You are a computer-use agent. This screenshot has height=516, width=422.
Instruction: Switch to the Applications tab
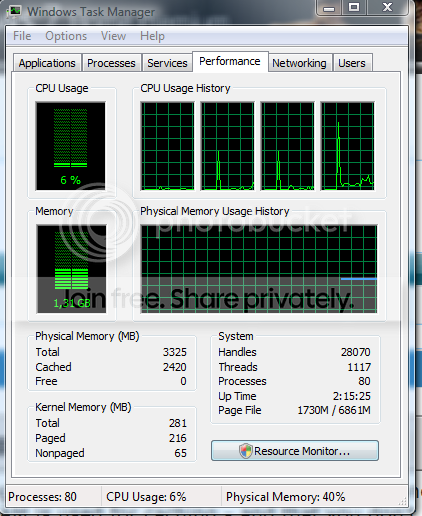tap(47, 63)
